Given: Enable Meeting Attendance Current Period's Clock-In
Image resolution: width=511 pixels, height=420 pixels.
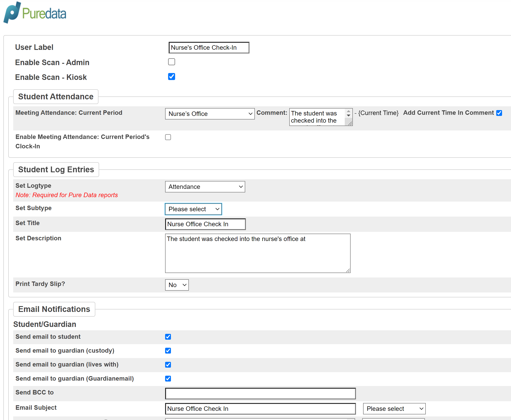Looking at the screenshot, I should pos(168,137).
